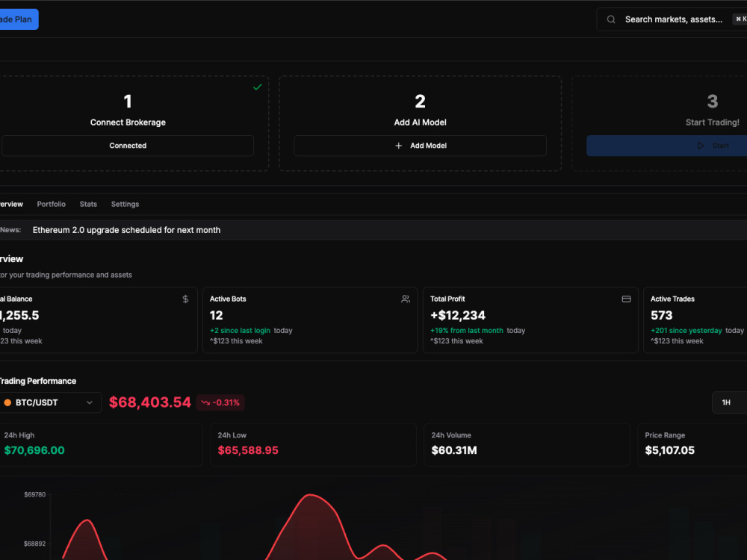The height and width of the screenshot is (560, 747).
Task: Click the Price Range value $5,107.05
Action: point(670,450)
